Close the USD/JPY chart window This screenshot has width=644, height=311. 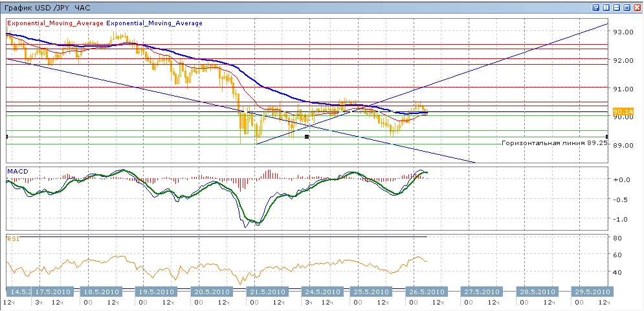(x=637, y=7)
